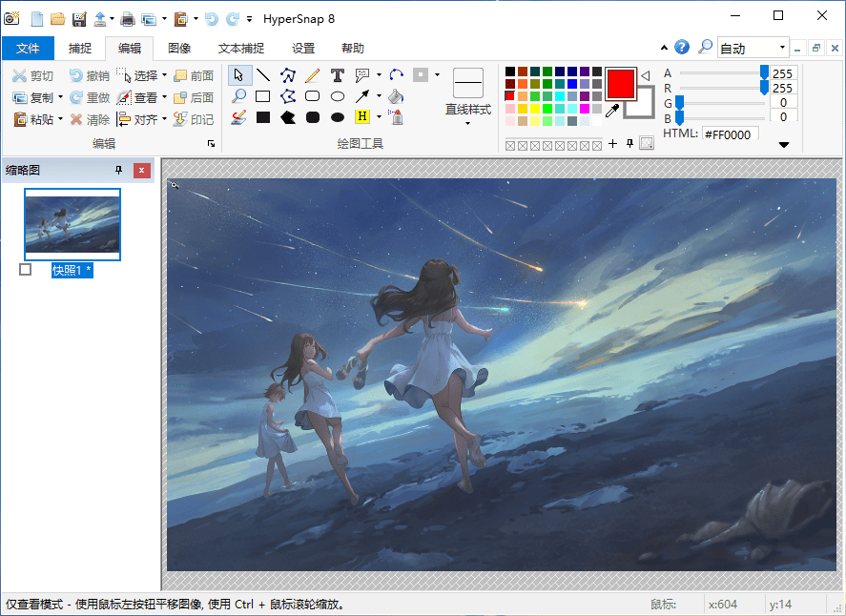The image size is (846, 616).
Task: Pick color with the eyedropper tool
Action: [x=611, y=112]
